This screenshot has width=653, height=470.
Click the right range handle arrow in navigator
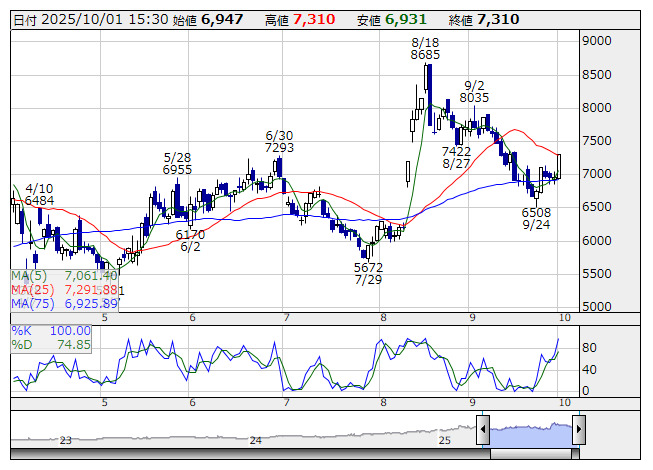pyautogui.click(x=577, y=431)
